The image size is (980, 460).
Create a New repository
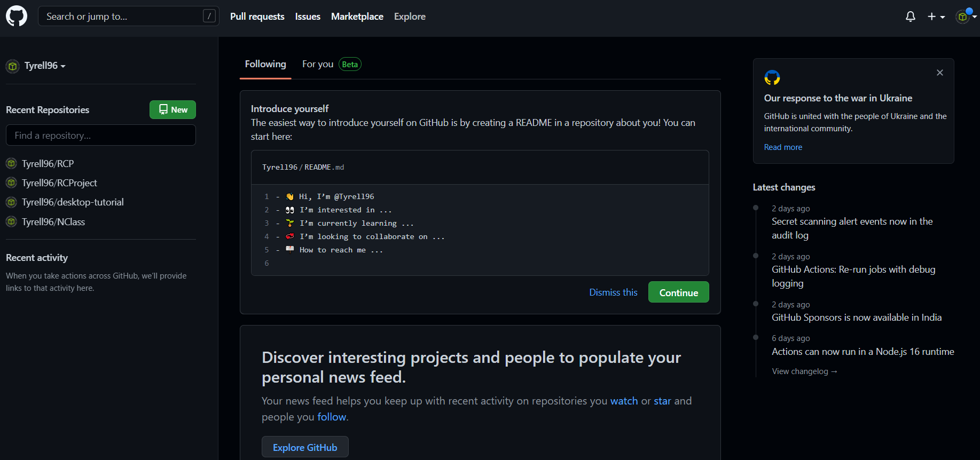tap(173, 109)
